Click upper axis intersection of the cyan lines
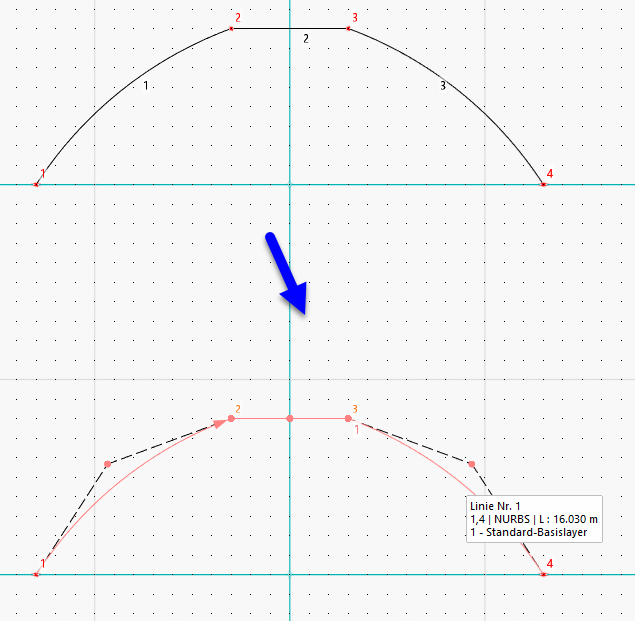This screenshot has width=635, height=621. click(290, 185)
